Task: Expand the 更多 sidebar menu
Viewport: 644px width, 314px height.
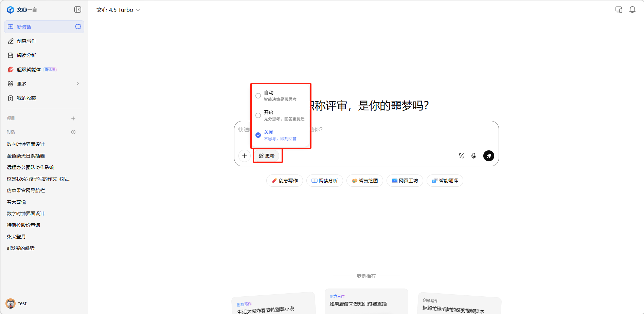Action: [x=44, y=84]
